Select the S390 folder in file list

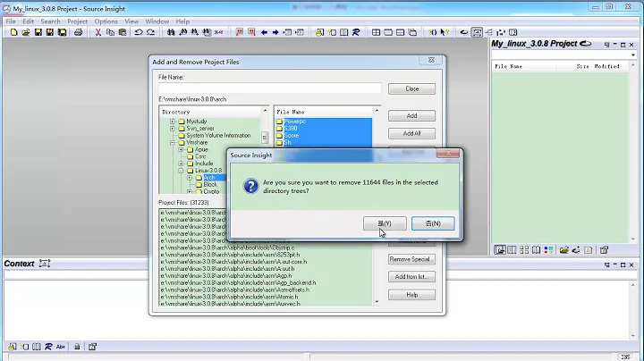291,129
